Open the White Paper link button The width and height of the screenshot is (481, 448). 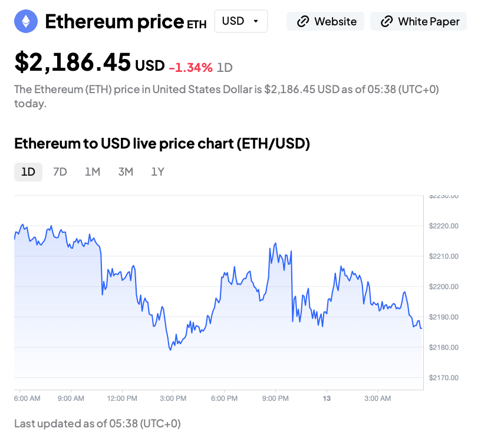click(x=419, y=22)
